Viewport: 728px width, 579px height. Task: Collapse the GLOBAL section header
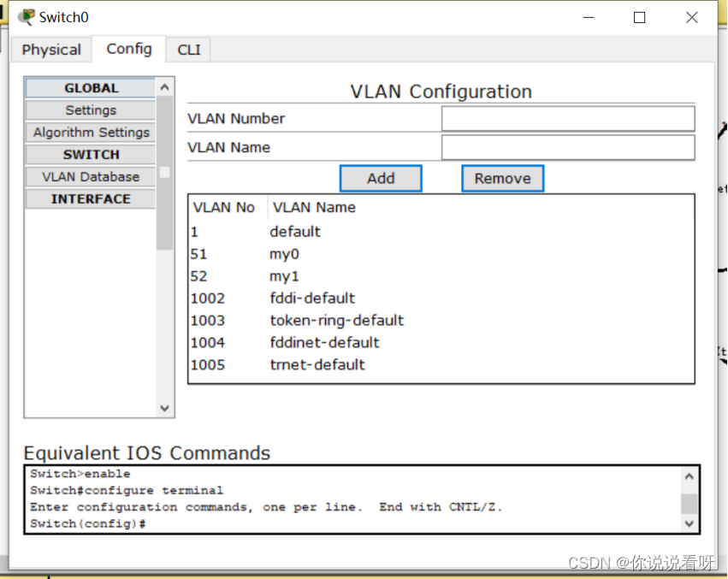[91, 88]
